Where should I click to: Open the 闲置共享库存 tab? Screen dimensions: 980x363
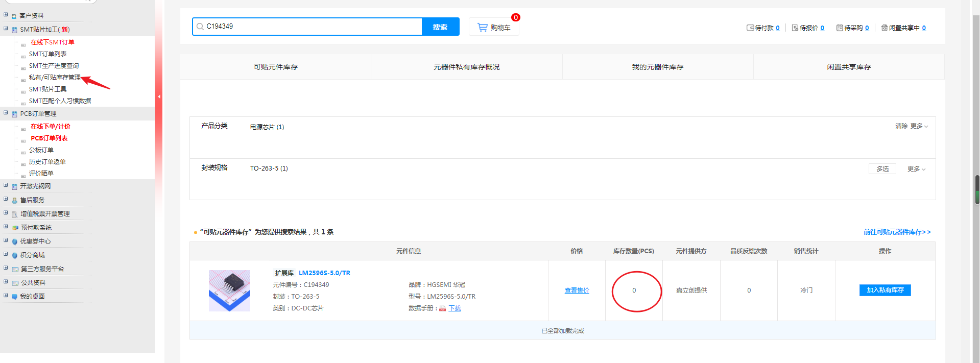click(849, 67)
